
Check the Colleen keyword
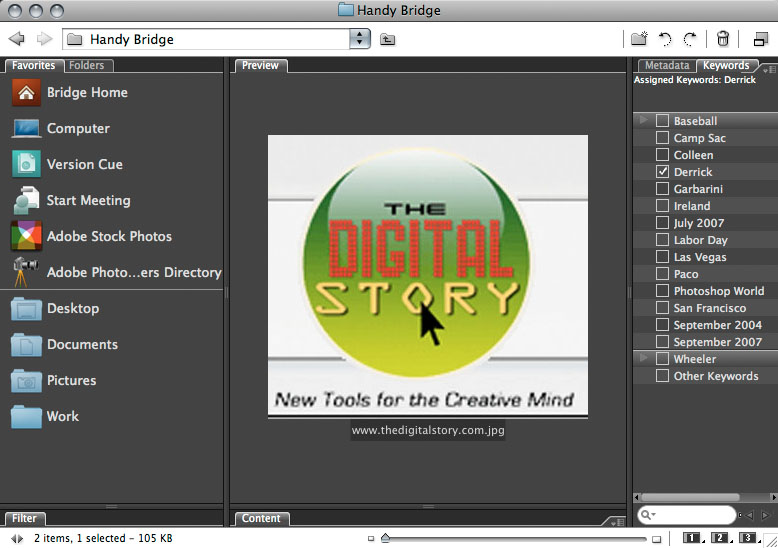tap(662, 155)
